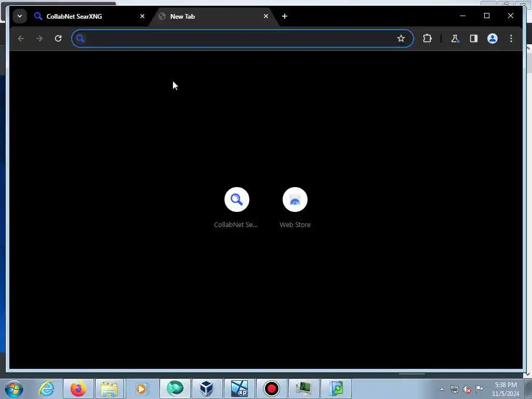Maximize the browser window
This screenshot has height=399, width=532.
point(486,16)
